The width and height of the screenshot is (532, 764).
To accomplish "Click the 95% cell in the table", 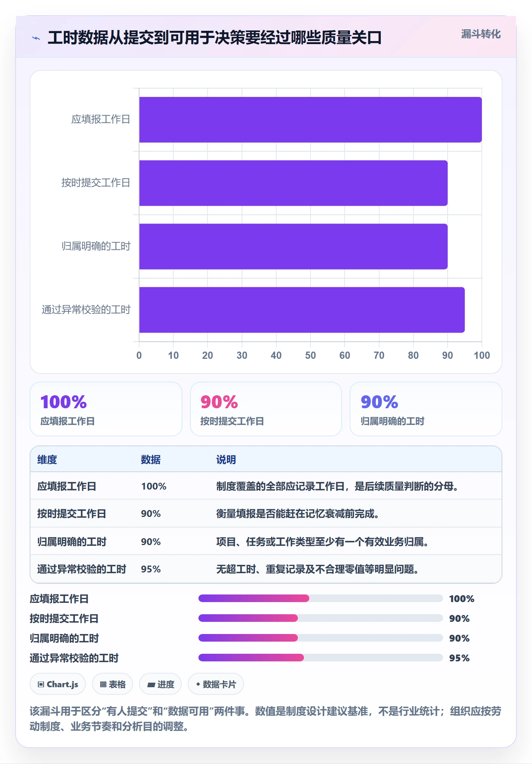I will (151, 569).
